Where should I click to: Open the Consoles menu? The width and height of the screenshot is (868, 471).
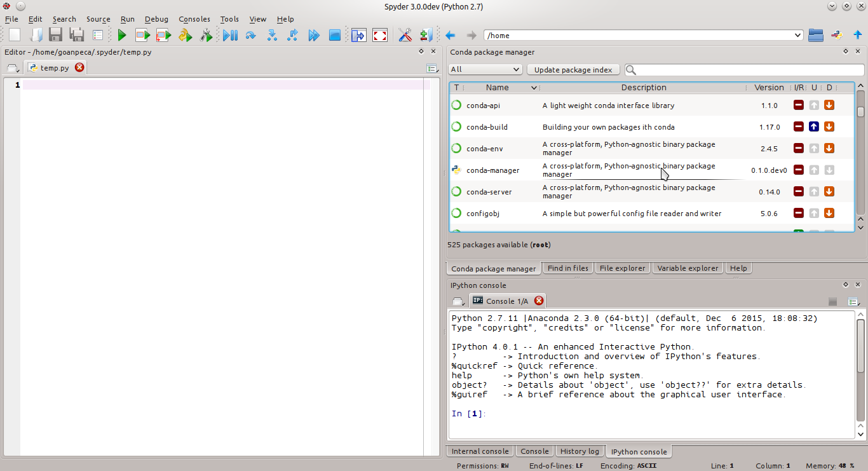pos(194,19)
